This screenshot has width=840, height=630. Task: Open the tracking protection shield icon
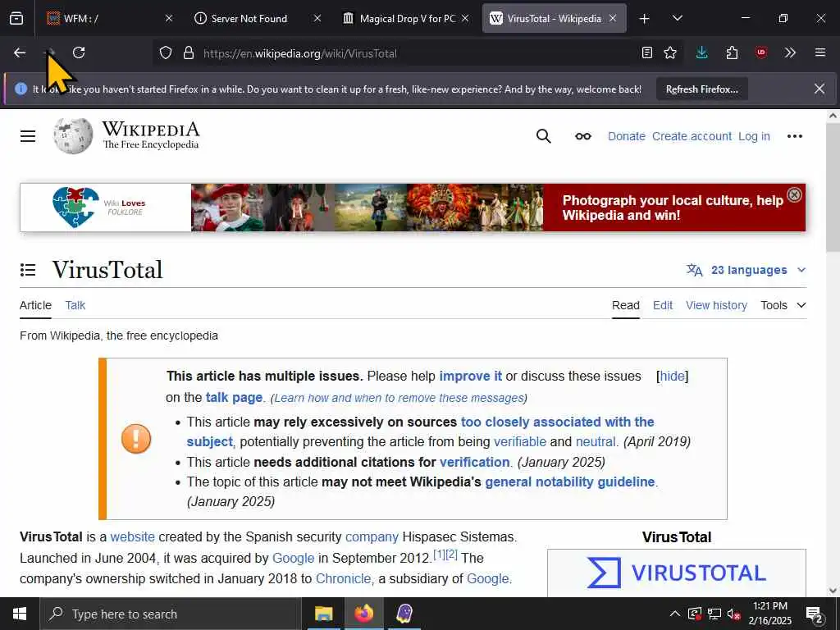pos(166,52)
